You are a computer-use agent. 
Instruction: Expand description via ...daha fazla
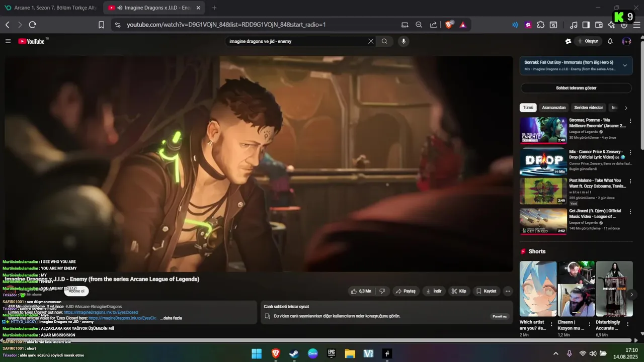click(x=171, y=318)
